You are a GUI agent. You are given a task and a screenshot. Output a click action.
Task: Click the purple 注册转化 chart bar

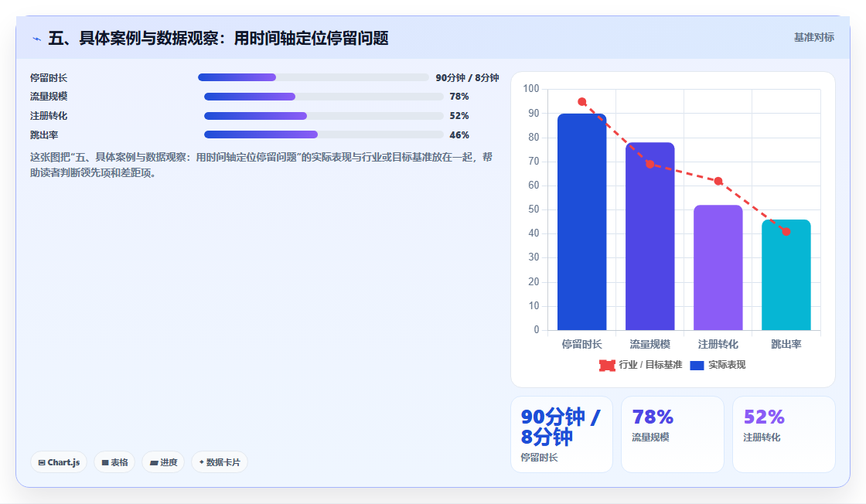(x=718, y=267)
